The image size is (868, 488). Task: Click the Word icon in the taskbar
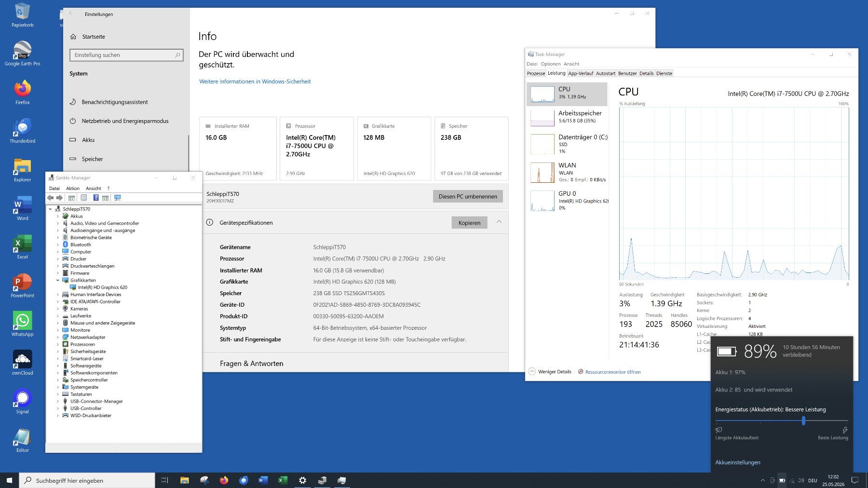click(263, 480)
